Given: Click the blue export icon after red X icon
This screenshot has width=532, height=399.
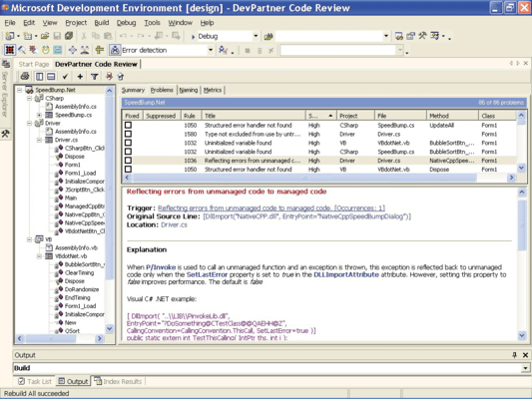Looking at the screenshot, I should coord(121,77).
